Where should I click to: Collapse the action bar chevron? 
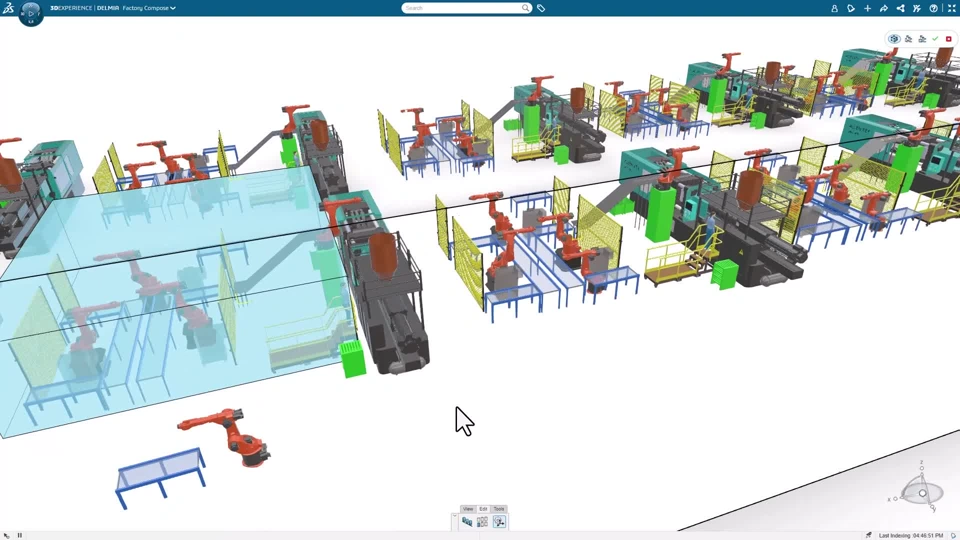pos(454,516)
